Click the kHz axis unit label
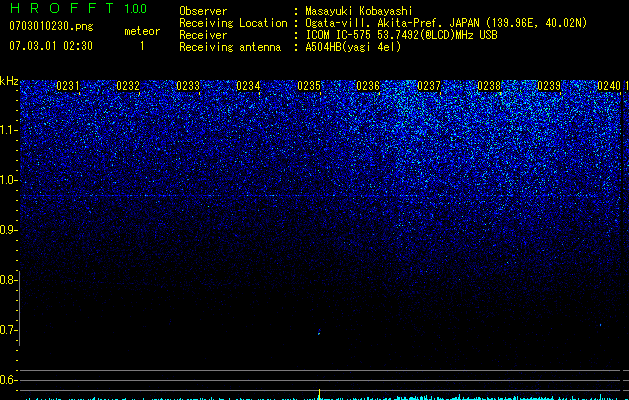This screenshot has width=629, height=400. coord(9,81)
